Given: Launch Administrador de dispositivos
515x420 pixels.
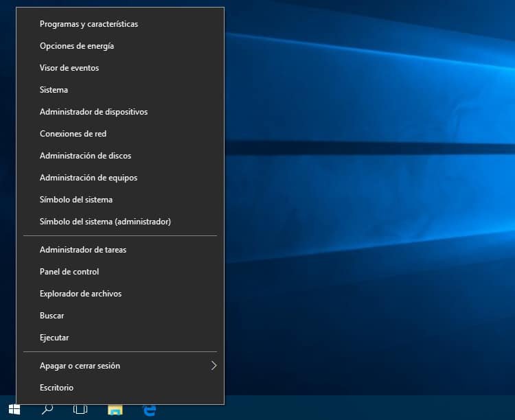Looking at the screenshot, I should pos(120,112).
